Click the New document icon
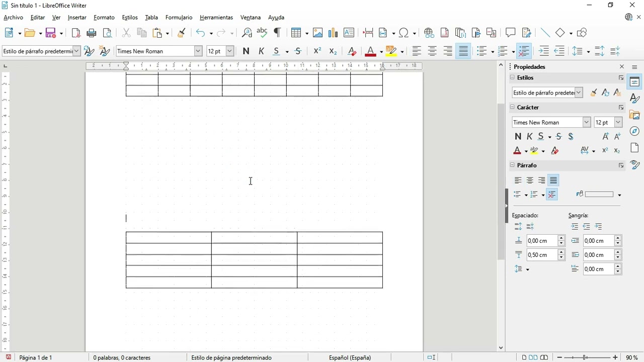Image resolution: width=644 pixels, height=362 pixels. [9, 33]
